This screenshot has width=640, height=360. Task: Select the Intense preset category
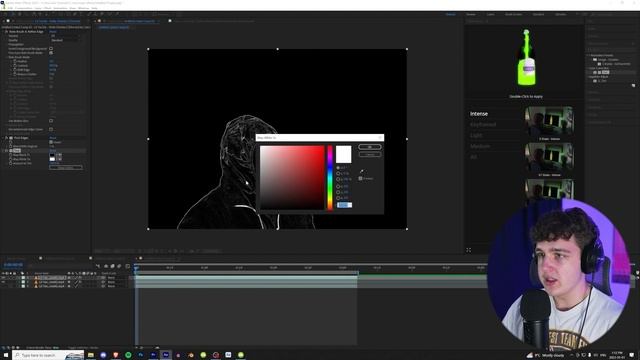click(x=479, y=114)
